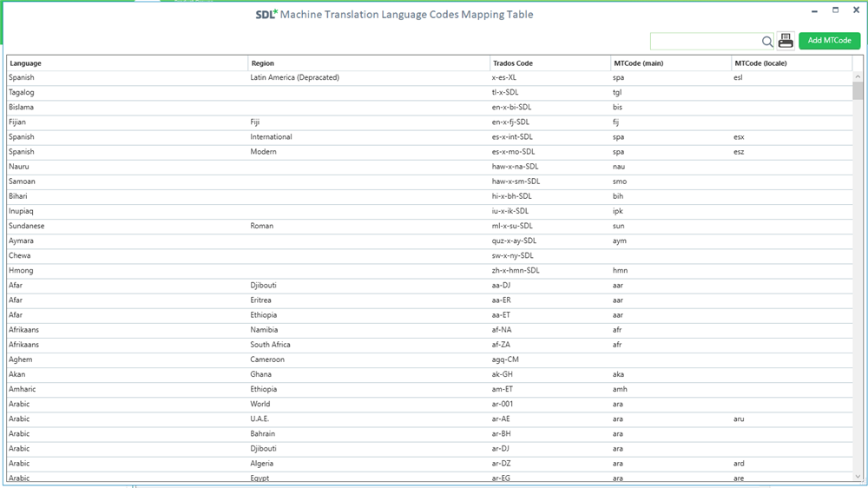
Task: Click the Roman region cell
Action: tap(261, 226)
